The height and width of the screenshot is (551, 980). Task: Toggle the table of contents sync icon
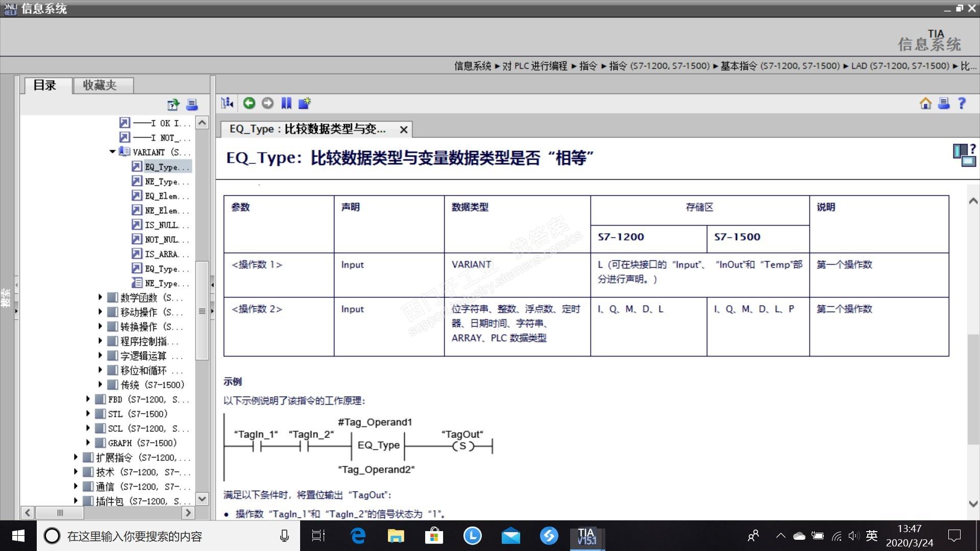(227, 104)
